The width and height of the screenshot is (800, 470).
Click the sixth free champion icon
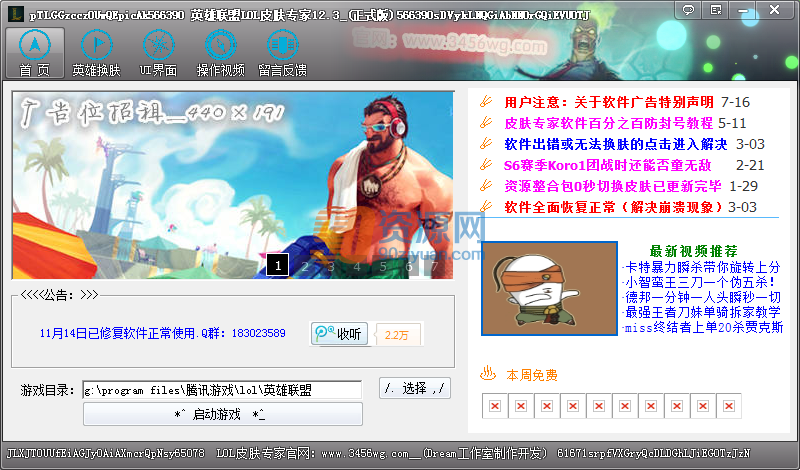(625, 406)
